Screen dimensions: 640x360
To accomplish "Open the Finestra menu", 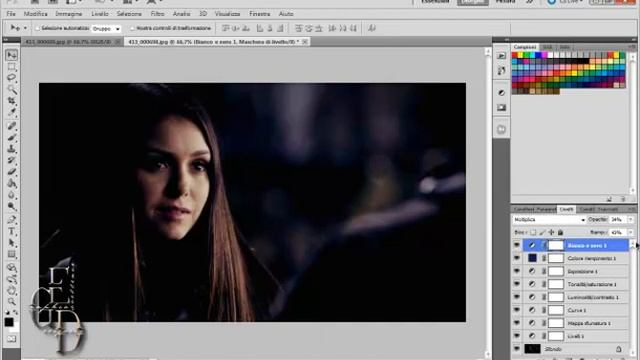I will (260, 14).
